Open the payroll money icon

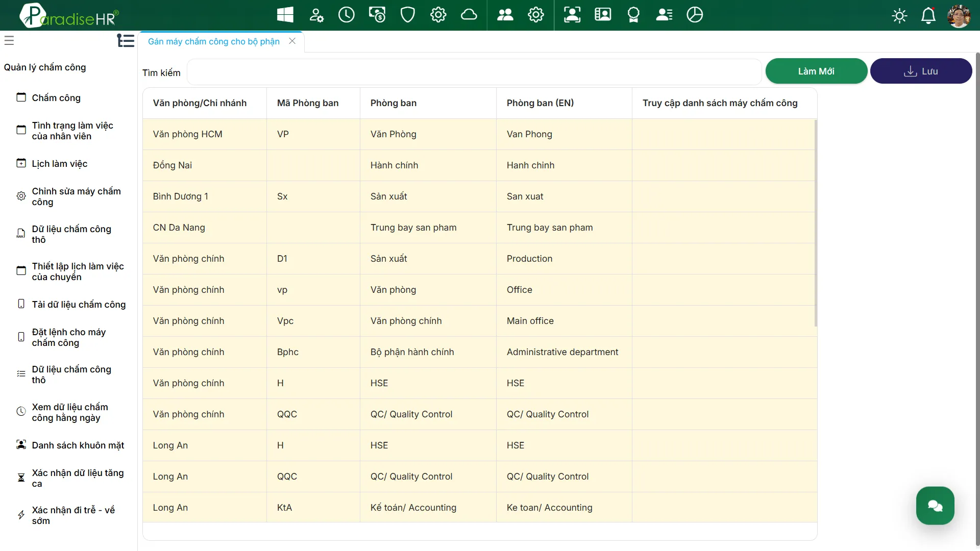pyautogui.click(x=377, y=15)
